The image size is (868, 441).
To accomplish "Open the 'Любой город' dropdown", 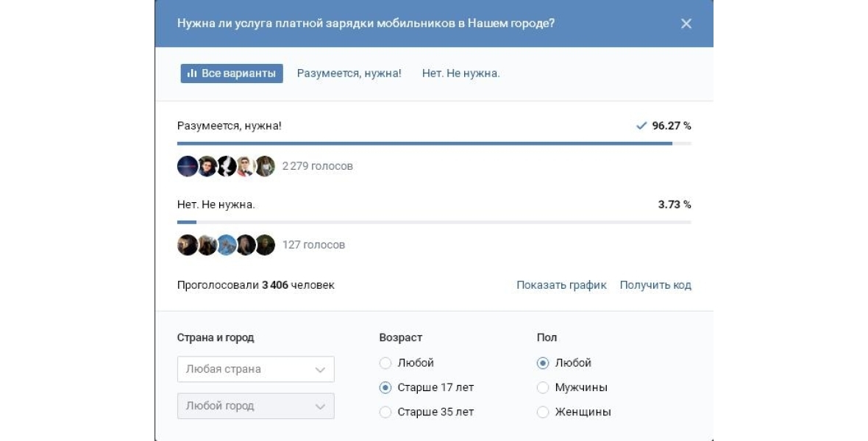I will point(256,406).
